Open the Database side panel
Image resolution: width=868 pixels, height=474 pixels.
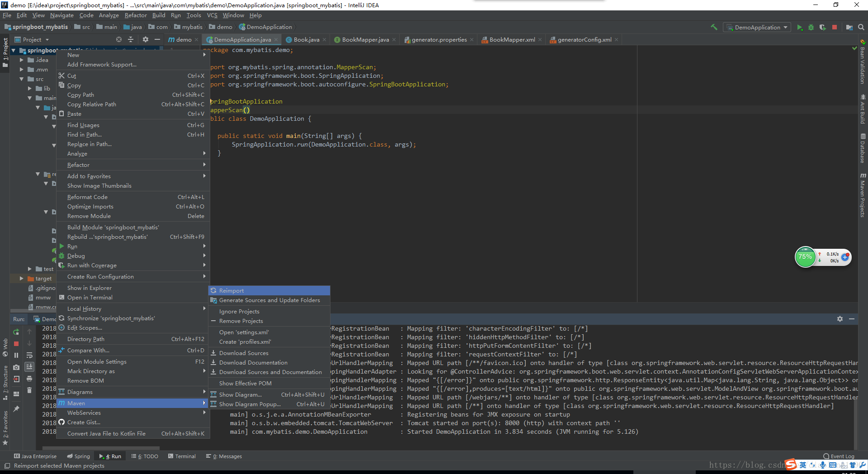pyautogui.click(x=863, y=148)
